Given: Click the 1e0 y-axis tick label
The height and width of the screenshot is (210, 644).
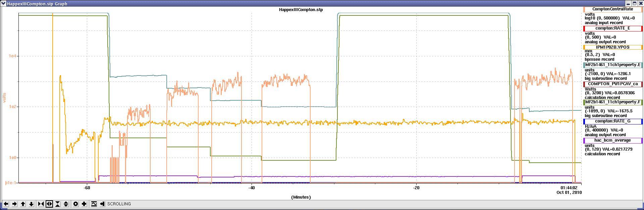Looking at the screenshot, I should click(x=13, y=158).
